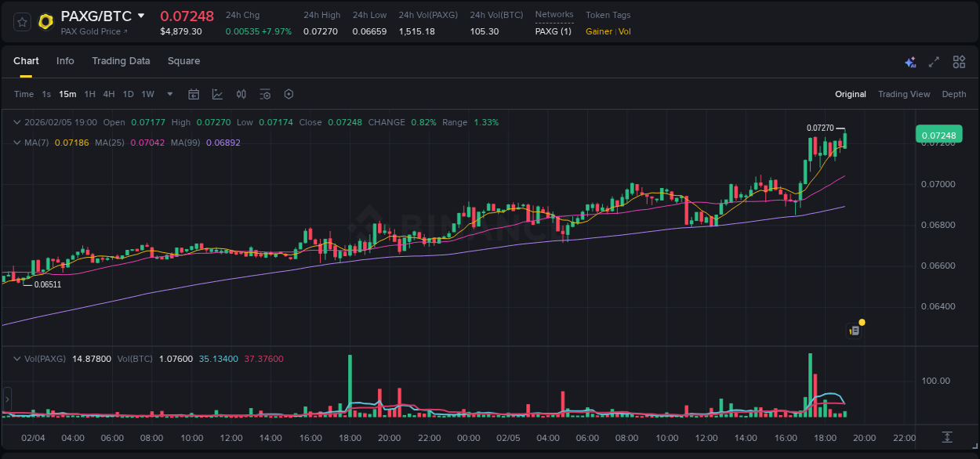
Task: Select the chart type icon
Action: [217, 94]
